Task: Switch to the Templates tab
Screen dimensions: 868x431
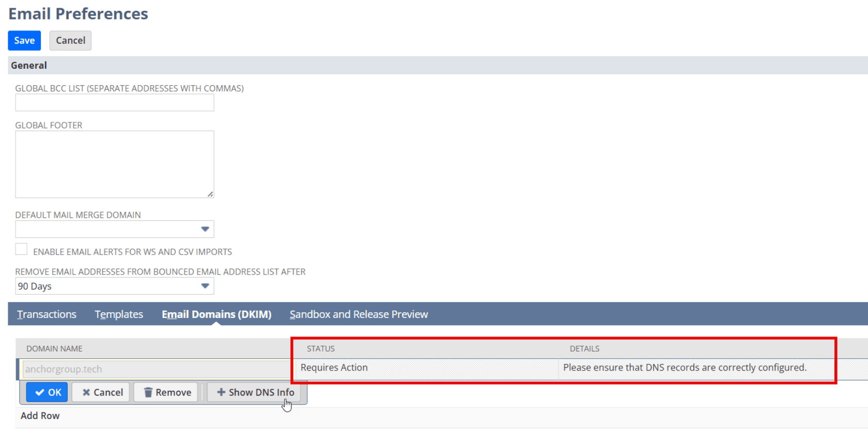Action: [x=119, y=314]
